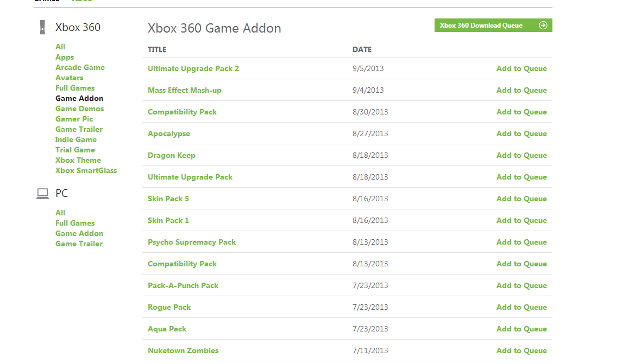Open Full Games under the PC section

pos(75,223)
